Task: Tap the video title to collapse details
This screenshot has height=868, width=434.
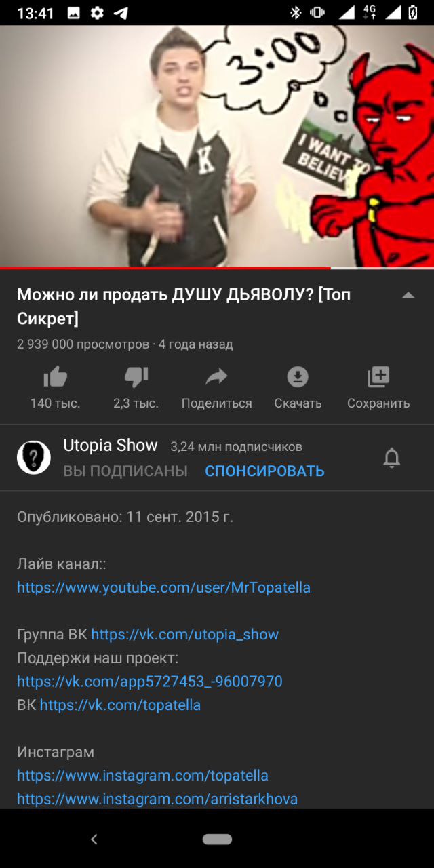Action: click(x=184, y=307)
